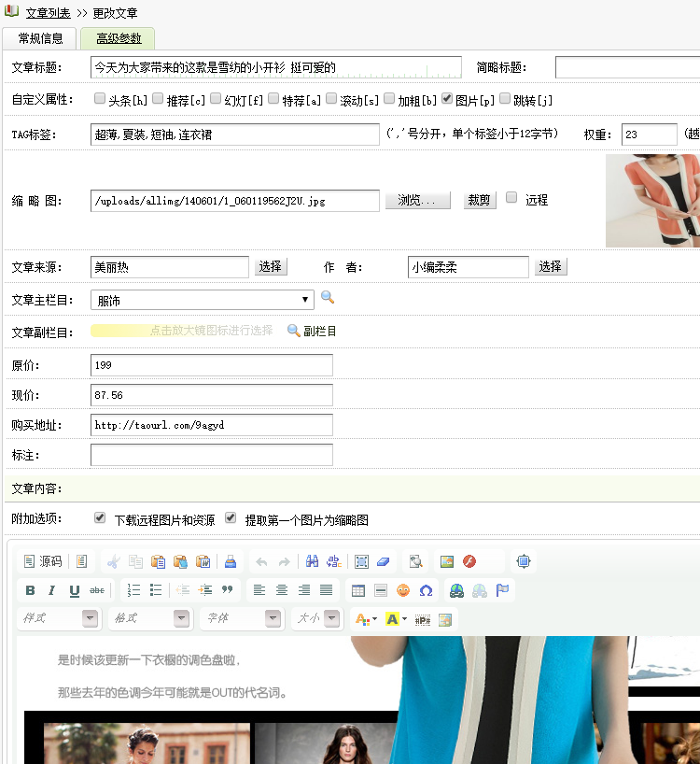Click the Replace icon
Screen dimensions: 700x764
[x=334, y=562]
